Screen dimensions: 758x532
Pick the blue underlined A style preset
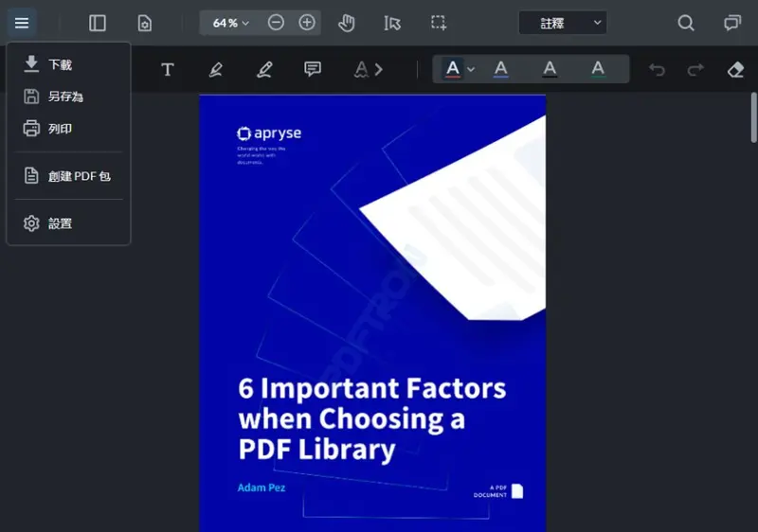(x=501, y=69)
